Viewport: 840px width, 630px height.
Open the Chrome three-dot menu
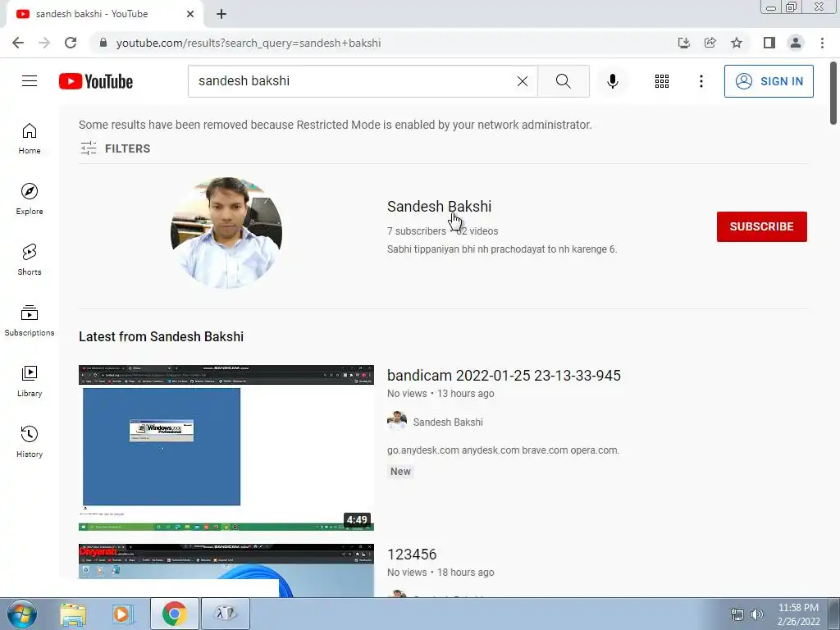(822, 43)
